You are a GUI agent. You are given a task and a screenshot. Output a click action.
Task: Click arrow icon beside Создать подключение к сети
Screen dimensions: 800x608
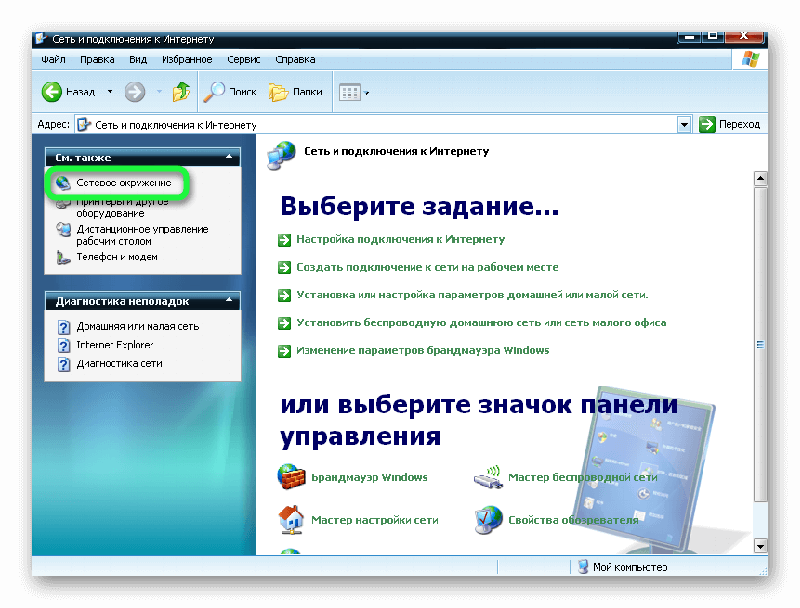point(284,267)
